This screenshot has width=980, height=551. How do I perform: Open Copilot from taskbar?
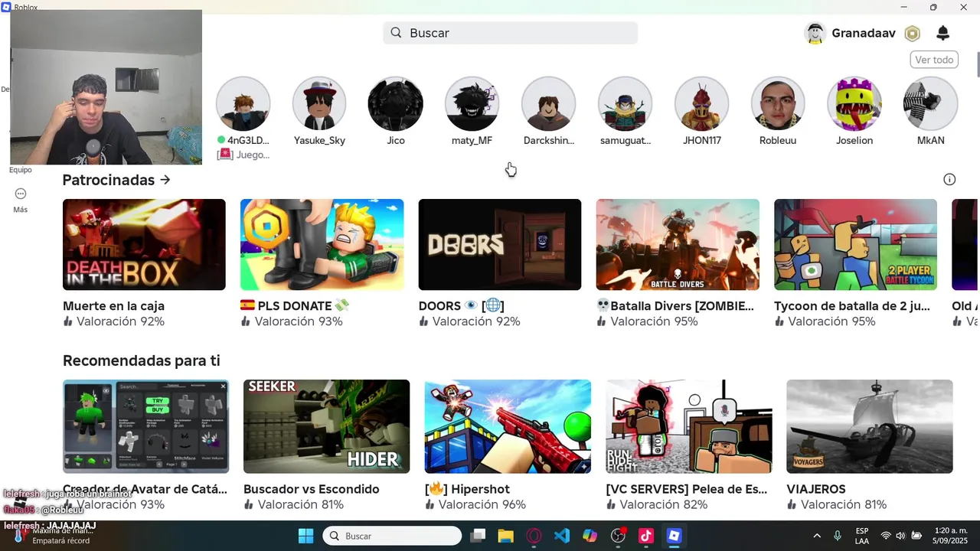(x=590, y=536)
